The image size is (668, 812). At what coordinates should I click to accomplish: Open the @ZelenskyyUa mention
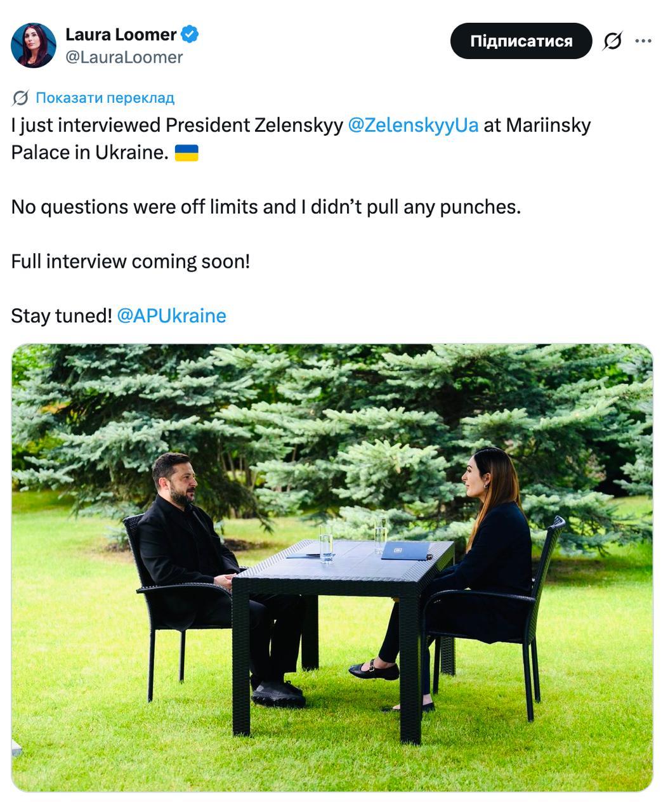[x=413, y=125]
